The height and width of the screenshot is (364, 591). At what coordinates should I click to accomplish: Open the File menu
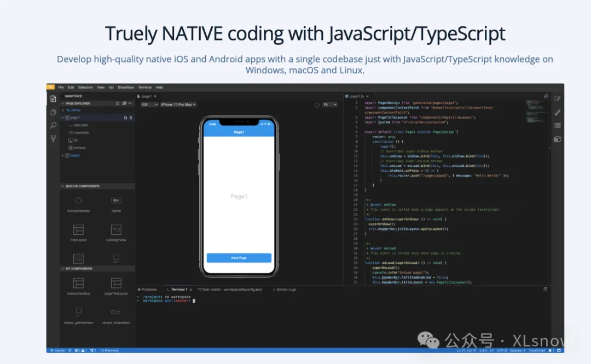[x=61, y=87]
